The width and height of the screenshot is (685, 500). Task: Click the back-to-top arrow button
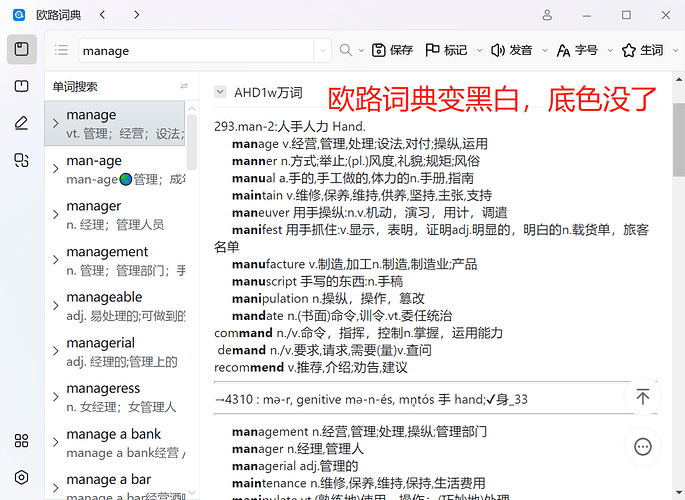643,397
